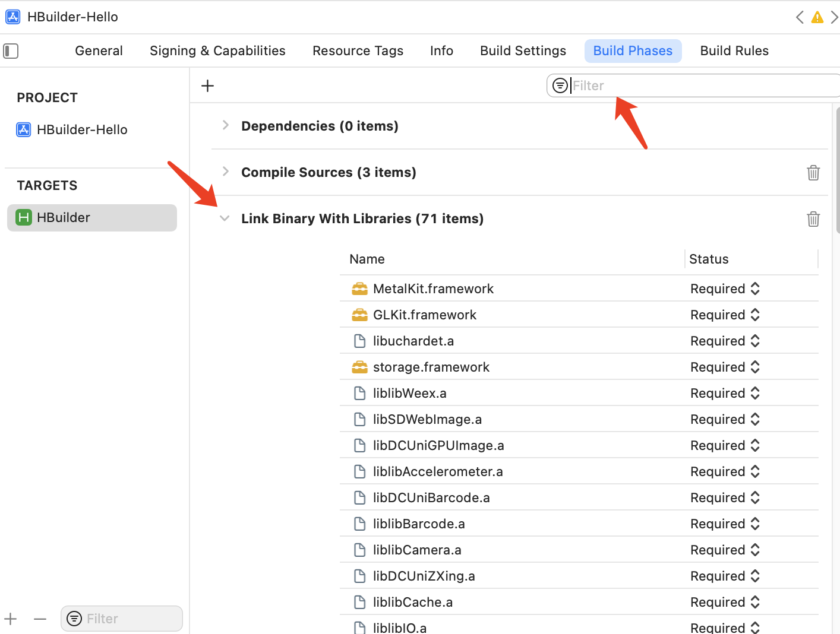Image resolution: width=840 pixels, height=634 pixels.
Task: Change liblibCamera.a Required status
Action: click(725, 550)
